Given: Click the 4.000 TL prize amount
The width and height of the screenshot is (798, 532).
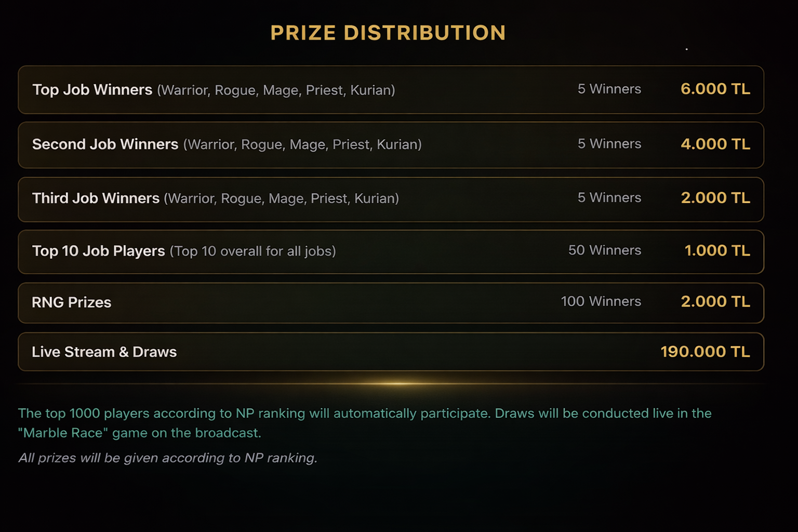Looking at the screenshot, I should tap(715, 144).
